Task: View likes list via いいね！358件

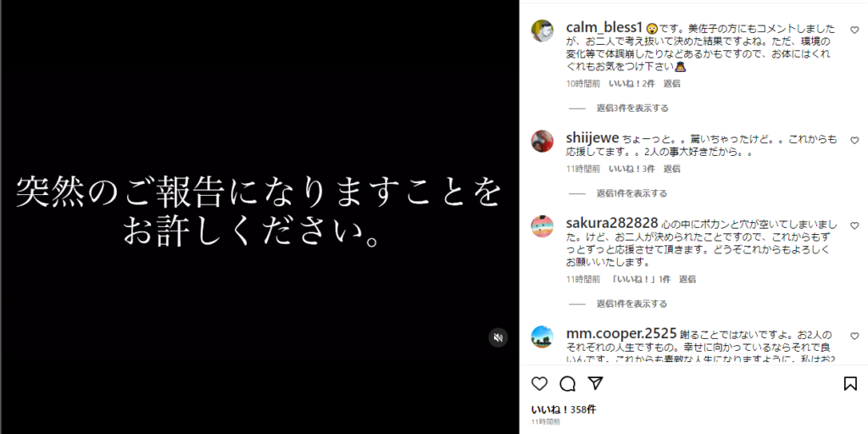Action: [x=564, y=409]
